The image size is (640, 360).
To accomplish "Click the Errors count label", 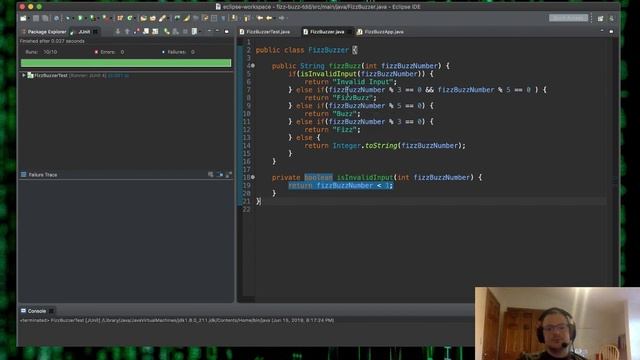I will (x=109, y=52).
